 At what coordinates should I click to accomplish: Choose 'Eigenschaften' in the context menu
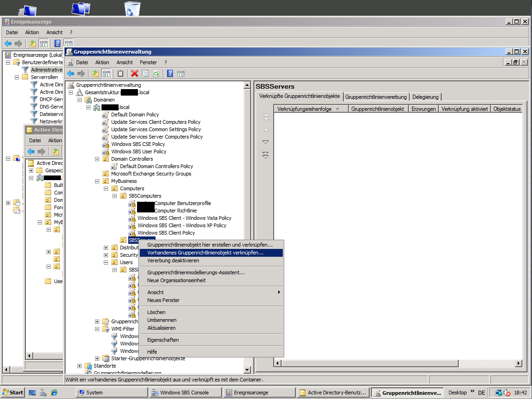[211, 340]
